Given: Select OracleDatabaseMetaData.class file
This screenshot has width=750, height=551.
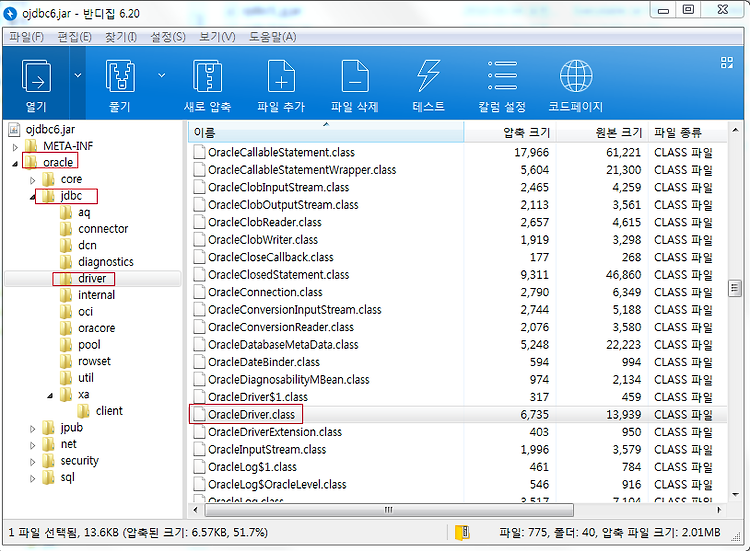Looking at the screenshot, I should coord(283,345).
